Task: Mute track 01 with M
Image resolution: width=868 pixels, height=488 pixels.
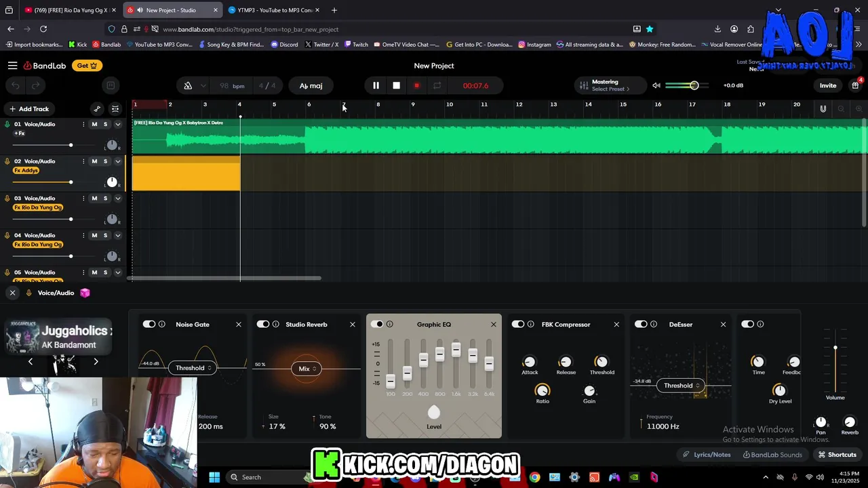Action: click(94, 124)
